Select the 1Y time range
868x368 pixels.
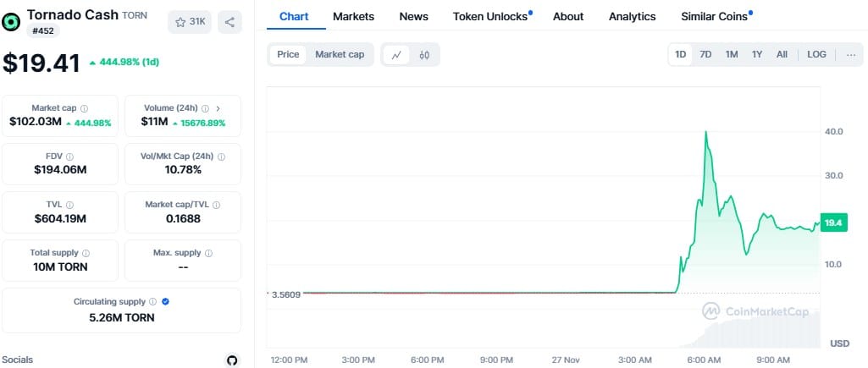point(757,54)
